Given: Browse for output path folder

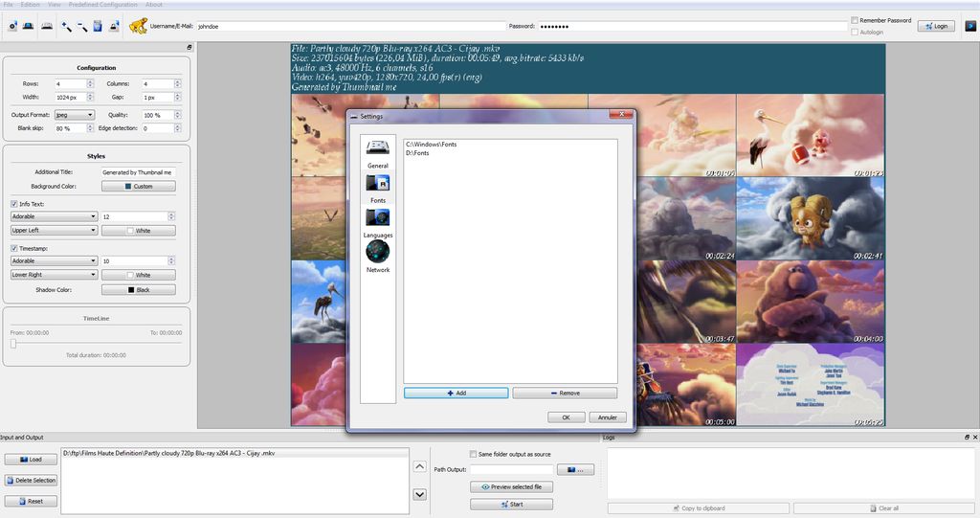Looking at the screenshot, I should (x=575, y=469).
